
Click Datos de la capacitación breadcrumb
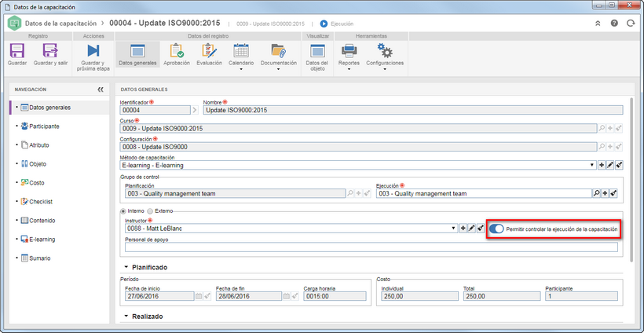tap(60, 24)
